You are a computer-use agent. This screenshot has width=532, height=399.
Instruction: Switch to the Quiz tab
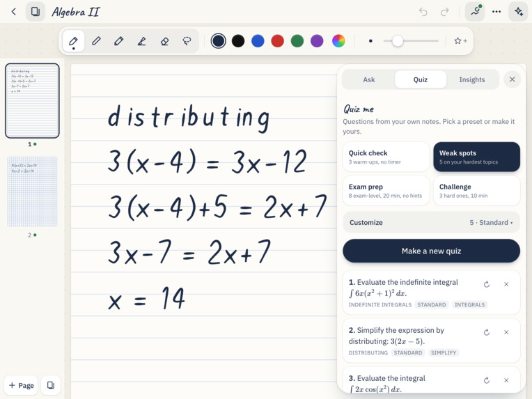[x=421, y=80]
